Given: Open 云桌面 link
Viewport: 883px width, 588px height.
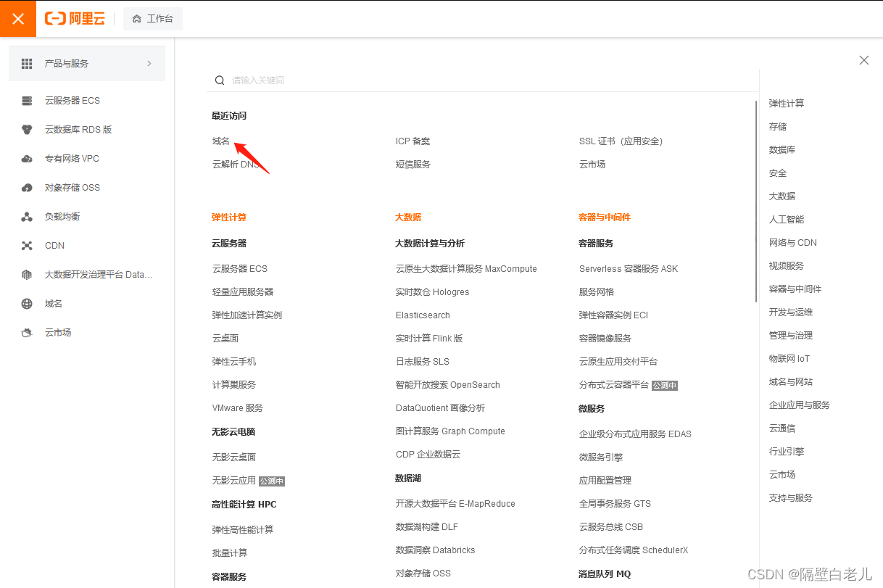Looking at the screenshot, I should [x=225, y=339].
